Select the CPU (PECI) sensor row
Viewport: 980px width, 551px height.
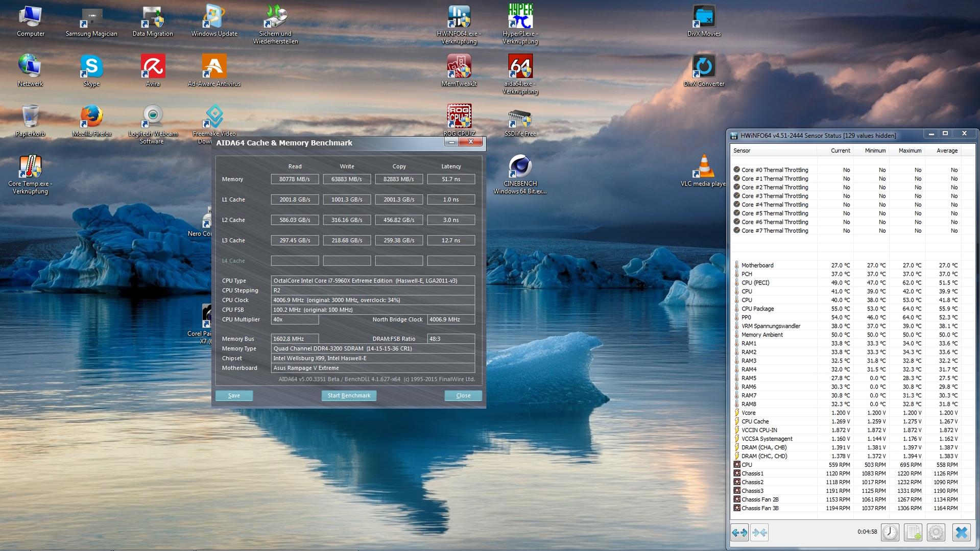(x=846, y=283)
